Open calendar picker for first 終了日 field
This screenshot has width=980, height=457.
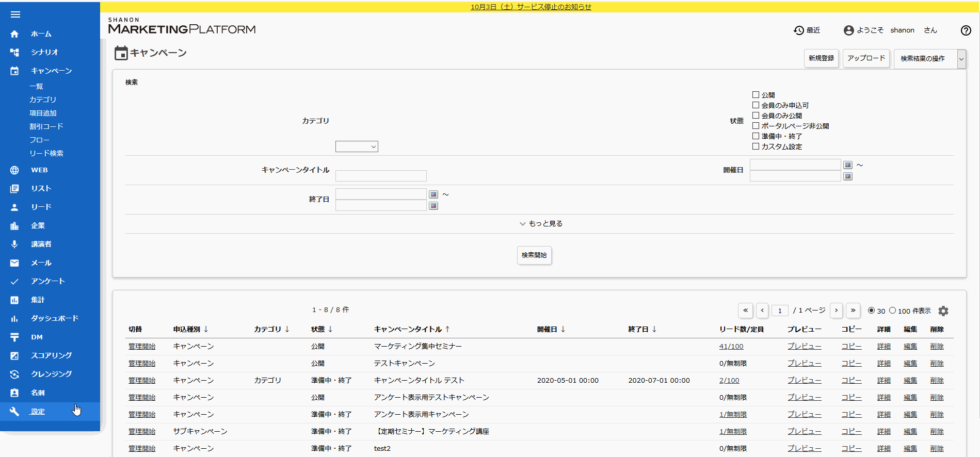tap(433, 194)
